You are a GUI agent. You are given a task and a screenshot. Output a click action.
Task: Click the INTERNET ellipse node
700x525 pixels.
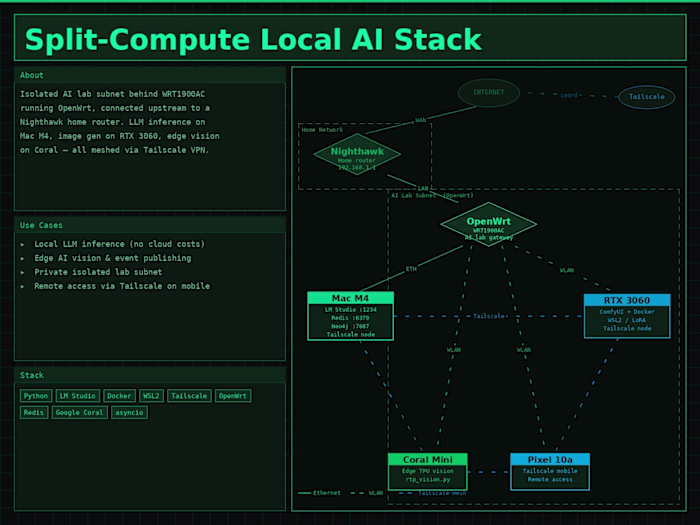(489, 92)
